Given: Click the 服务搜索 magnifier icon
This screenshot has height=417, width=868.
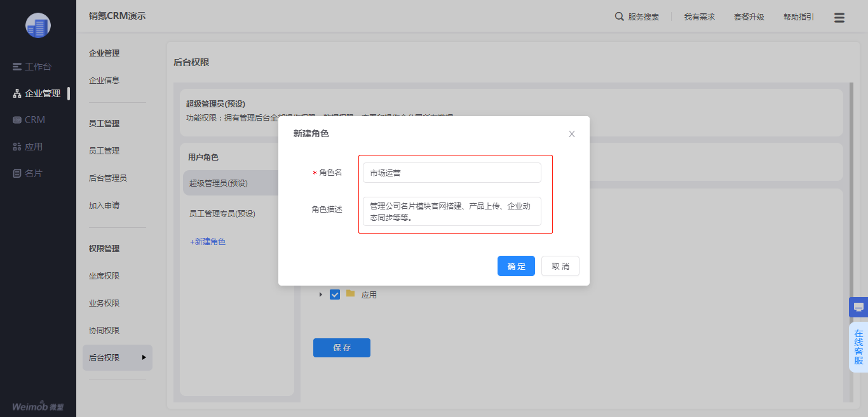Looking at the screenshot, I should (x=619, y=17).
